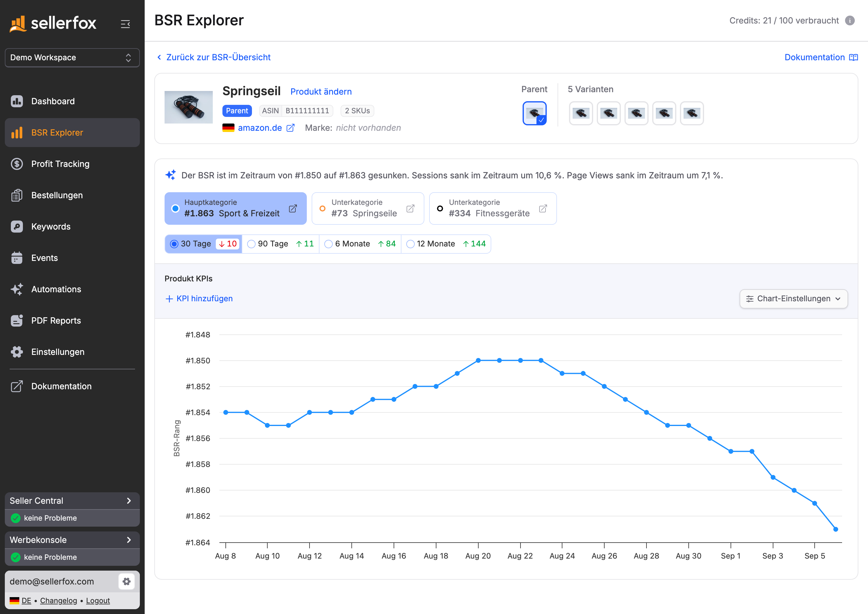Go back via Zurück zur BSR-Übersicht

click(x=214, y=58)
